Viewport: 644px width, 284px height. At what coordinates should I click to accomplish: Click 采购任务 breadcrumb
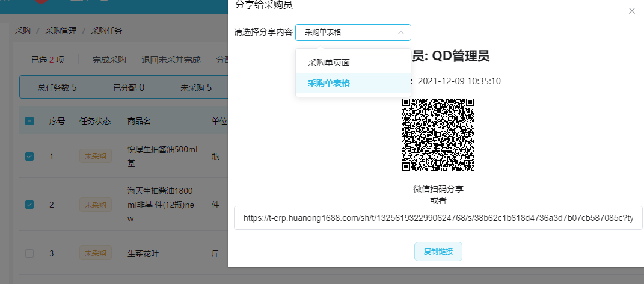click(106, 31)
